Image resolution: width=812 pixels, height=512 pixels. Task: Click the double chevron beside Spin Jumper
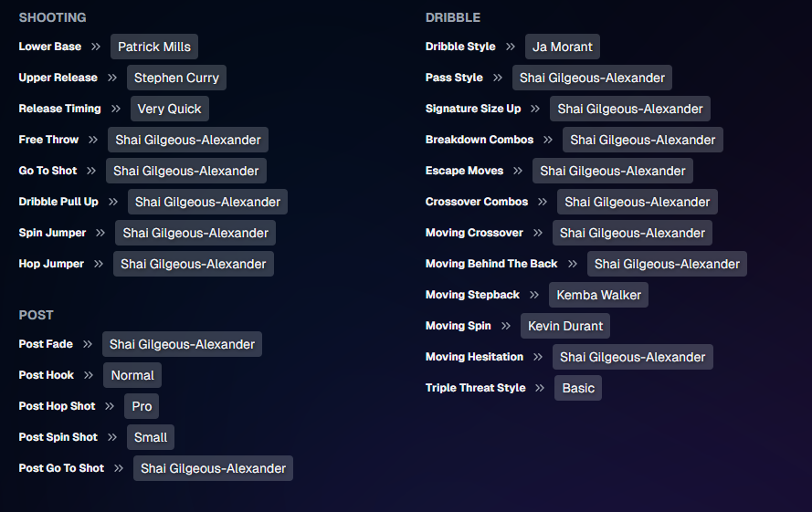[100, 233]
